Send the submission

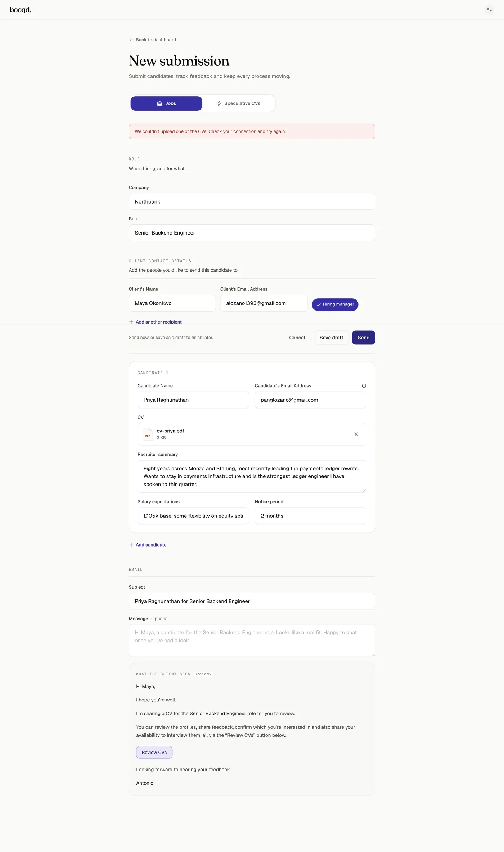(363, 338)
